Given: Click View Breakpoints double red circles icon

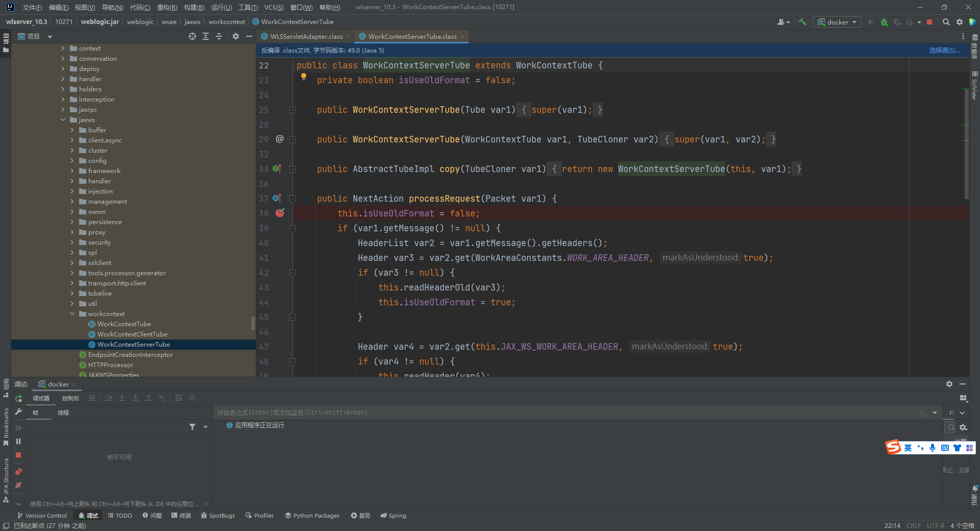Looking at the screenshot, I should (18, 471).
